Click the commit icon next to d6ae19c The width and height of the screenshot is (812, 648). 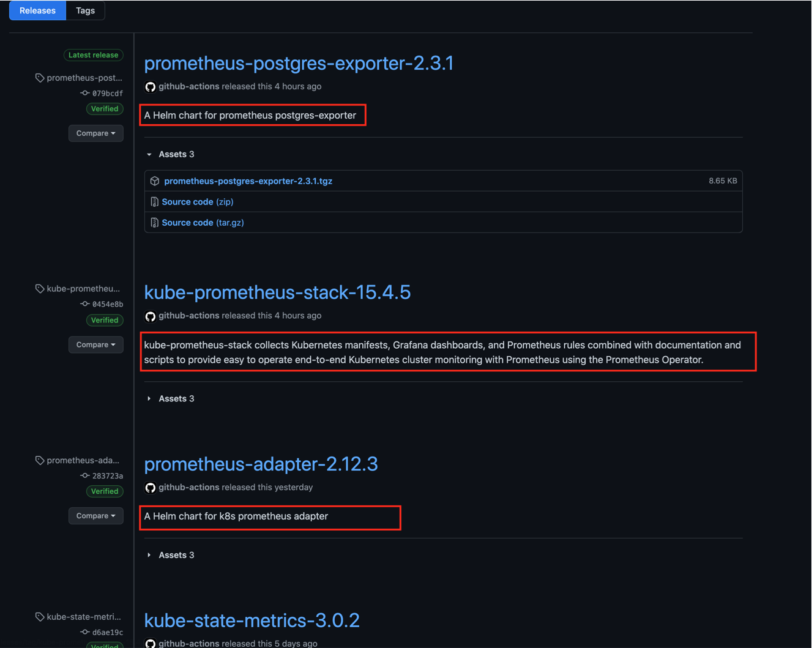[x=85, y=632]
